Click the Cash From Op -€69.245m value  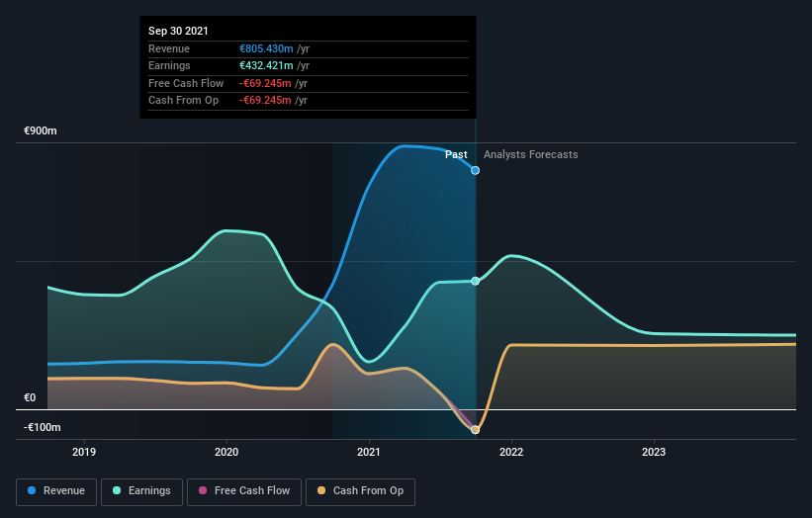click(x=265, y=101)
